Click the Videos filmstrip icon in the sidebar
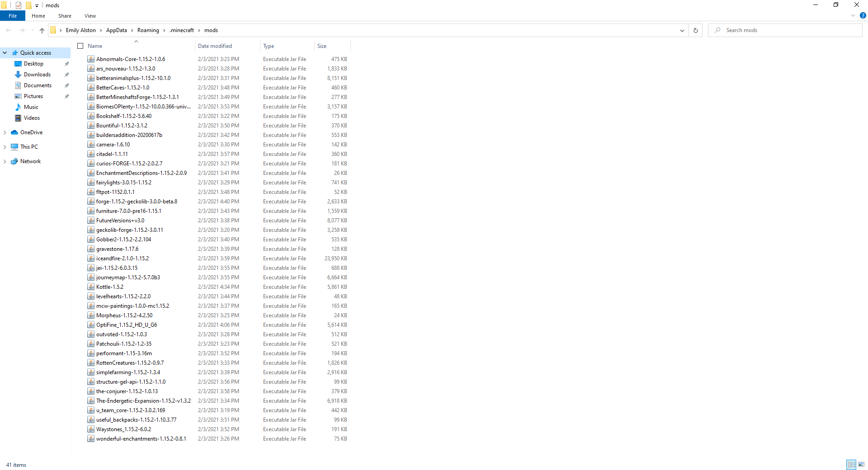The width and height of the screenshot is (868, 470). (x=18, y=118)
